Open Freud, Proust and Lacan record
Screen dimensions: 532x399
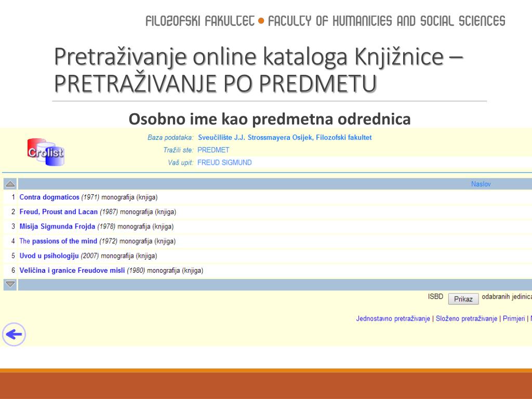(x=58, y=212)
